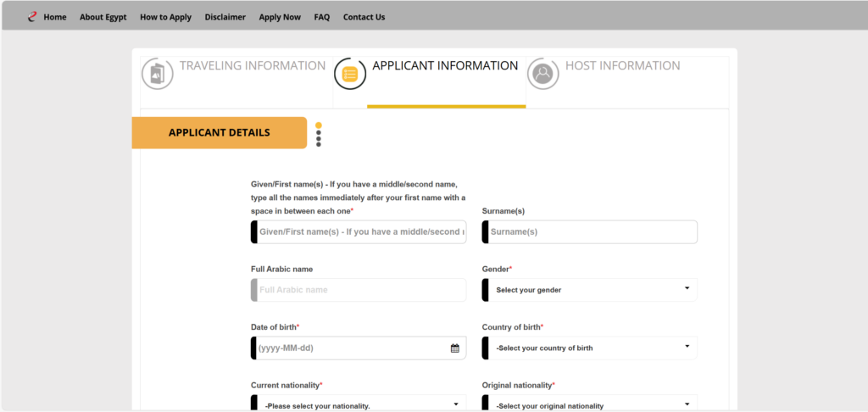The width and height of the screenshot is (868, 412).
Task: Open the About Egypt page
Action: click(x=103, y=17)
